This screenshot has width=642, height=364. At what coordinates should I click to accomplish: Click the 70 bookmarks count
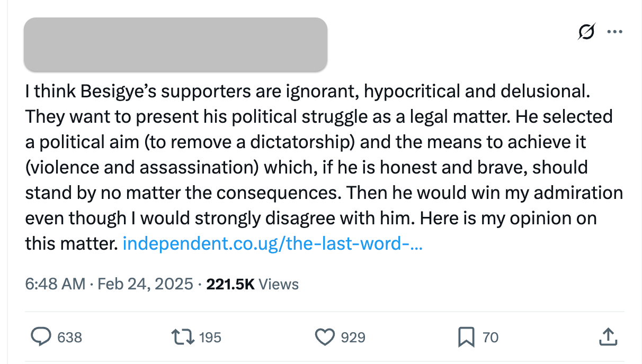(491, 337)
